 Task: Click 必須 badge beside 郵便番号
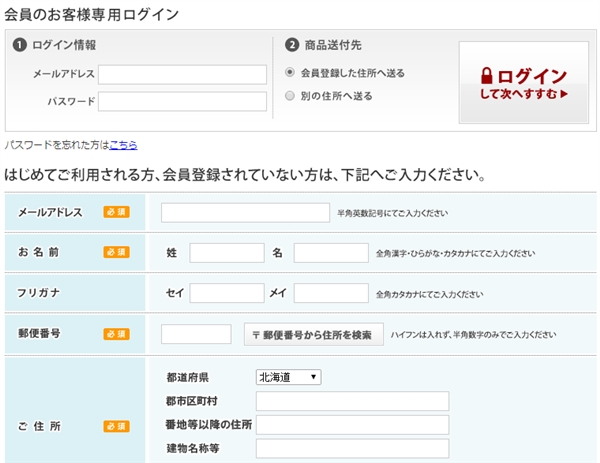pos(116,334)
